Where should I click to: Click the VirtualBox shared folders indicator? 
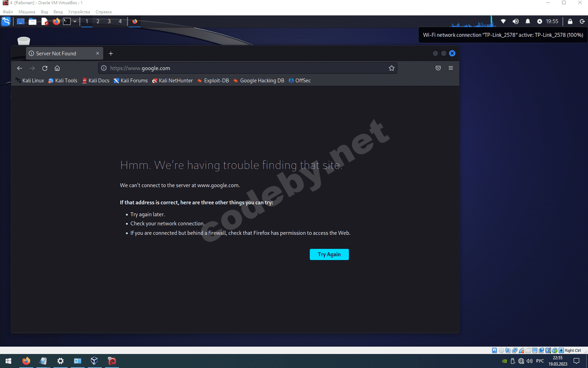click(x=528, y=350)
